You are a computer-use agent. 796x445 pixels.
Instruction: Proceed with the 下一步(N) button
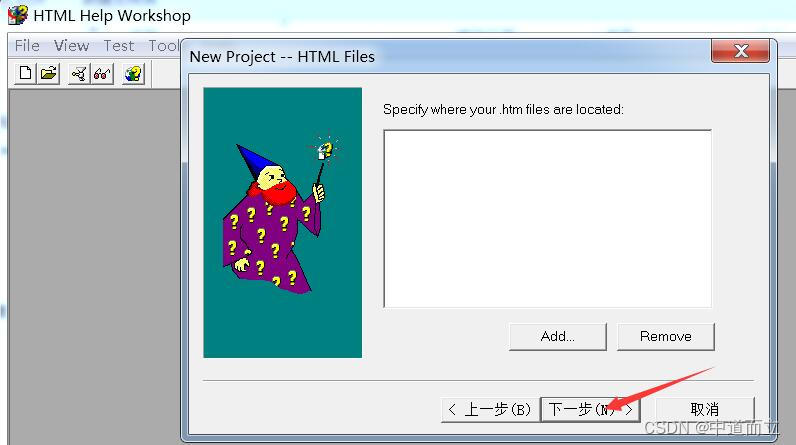[590, 409]
